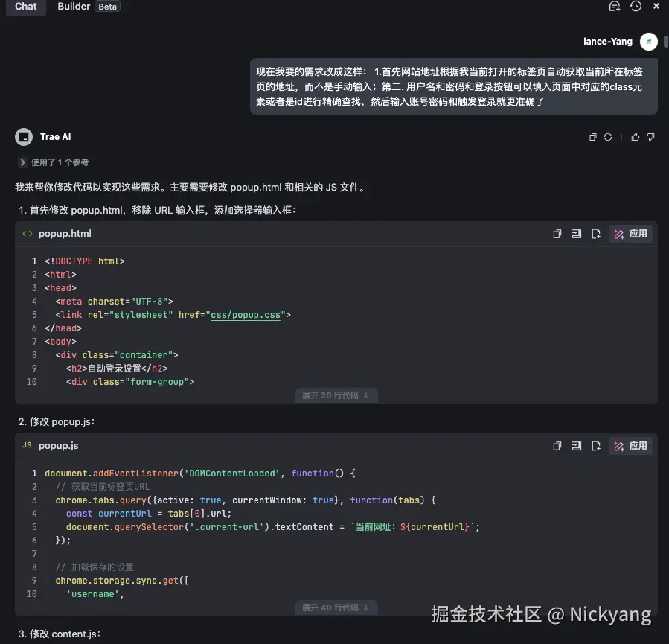Viewport: 669px width, 644px height.
Task: Insert popup.html code at cursor
Action: click(x=577, y=234)
